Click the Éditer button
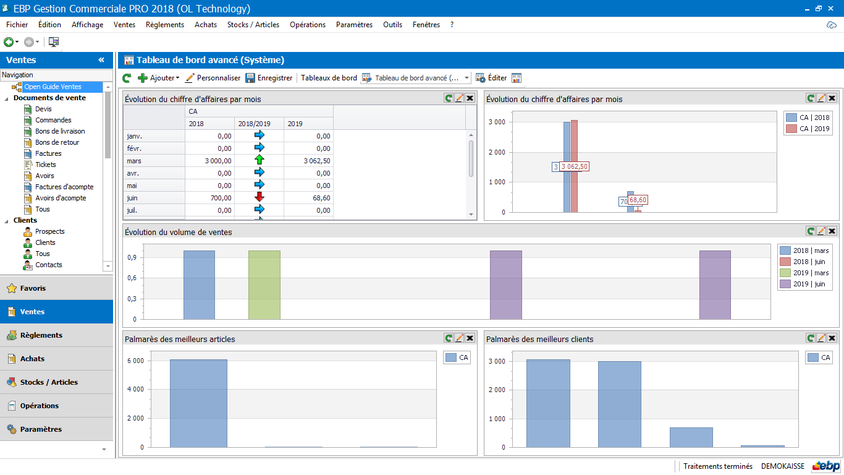Viewport: 844px width, 475px height. click(491, 78)
